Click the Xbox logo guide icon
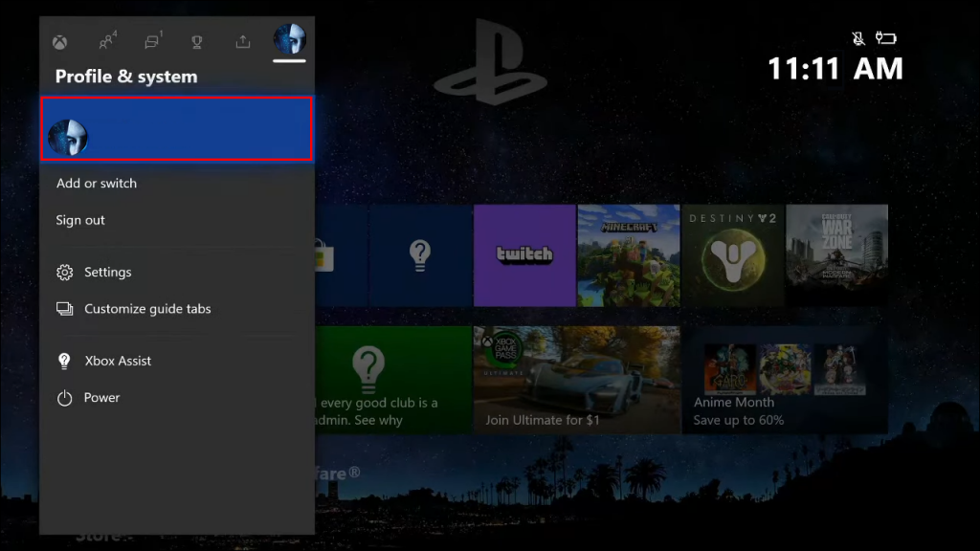This screenshot has height=551, width=980. [60, 42]
